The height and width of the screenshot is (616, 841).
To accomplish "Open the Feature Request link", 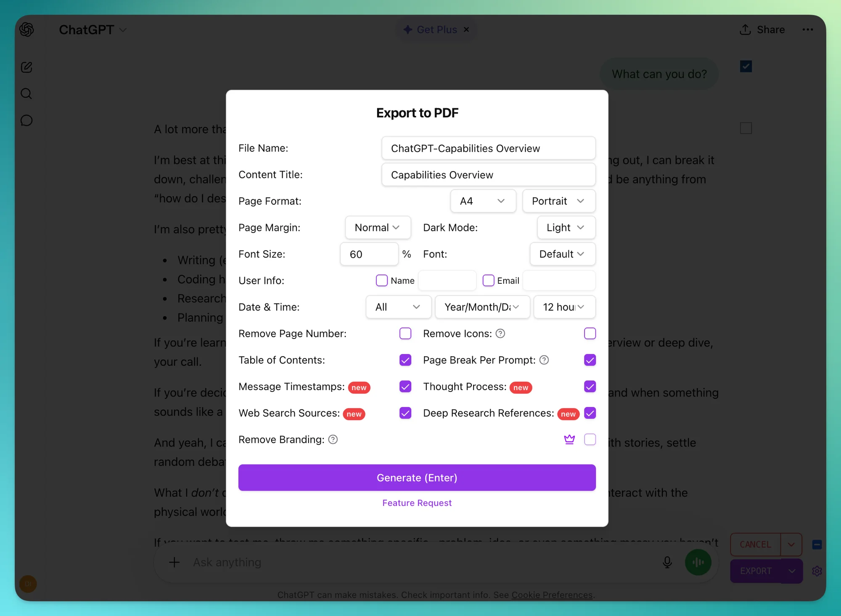I will (417, 503).
